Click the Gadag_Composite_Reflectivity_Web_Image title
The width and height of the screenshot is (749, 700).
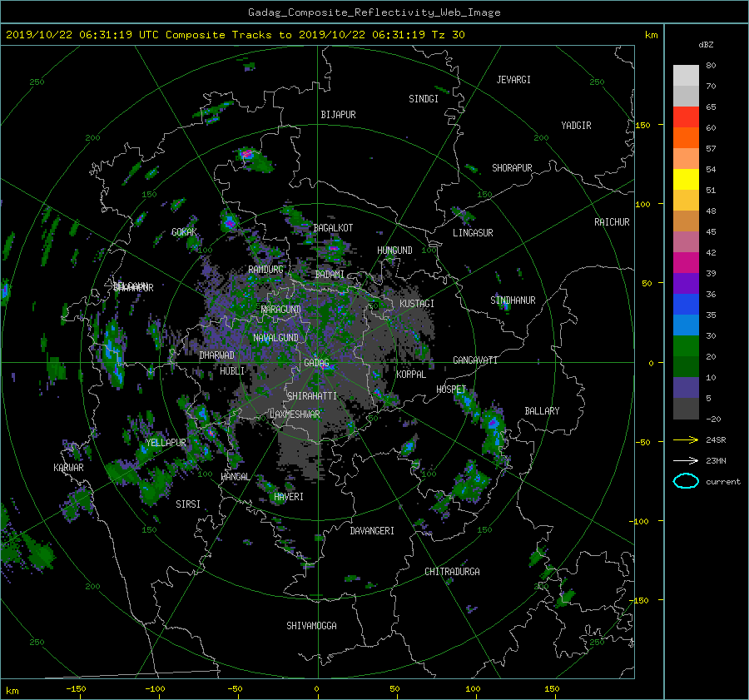[x=374, y=12]
